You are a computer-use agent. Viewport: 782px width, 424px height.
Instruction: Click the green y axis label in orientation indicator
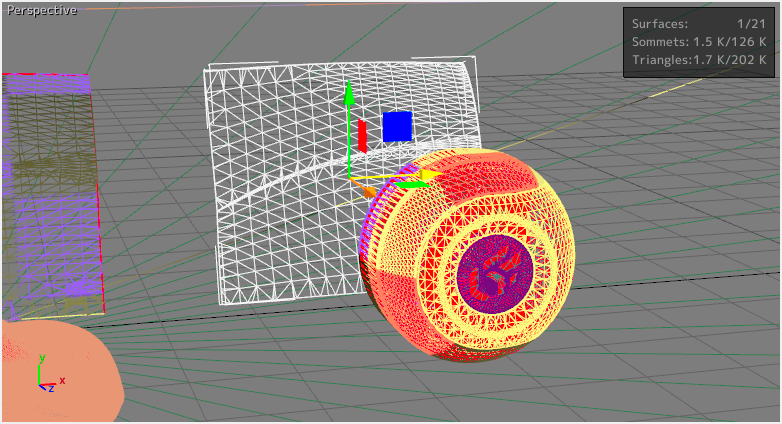click(42, 358)
